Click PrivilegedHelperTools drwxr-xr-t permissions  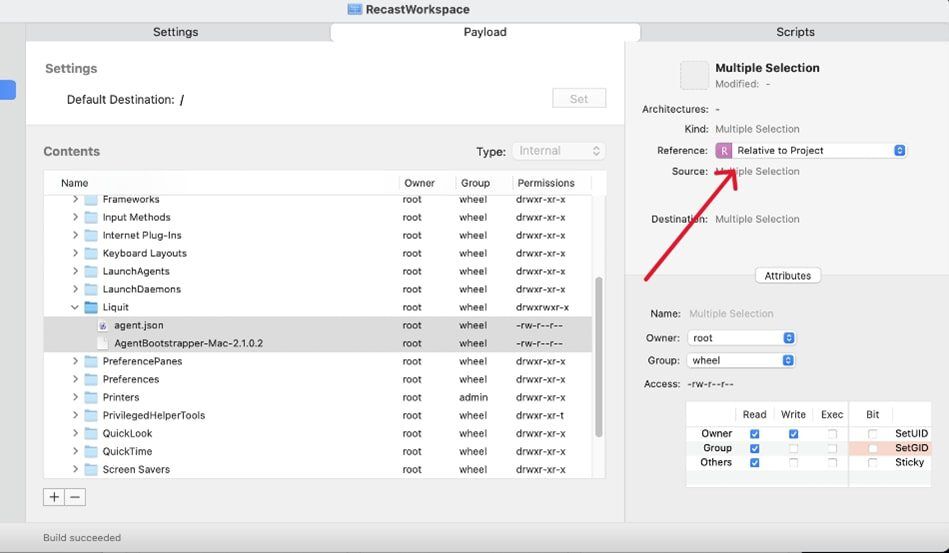click(540, 416)
